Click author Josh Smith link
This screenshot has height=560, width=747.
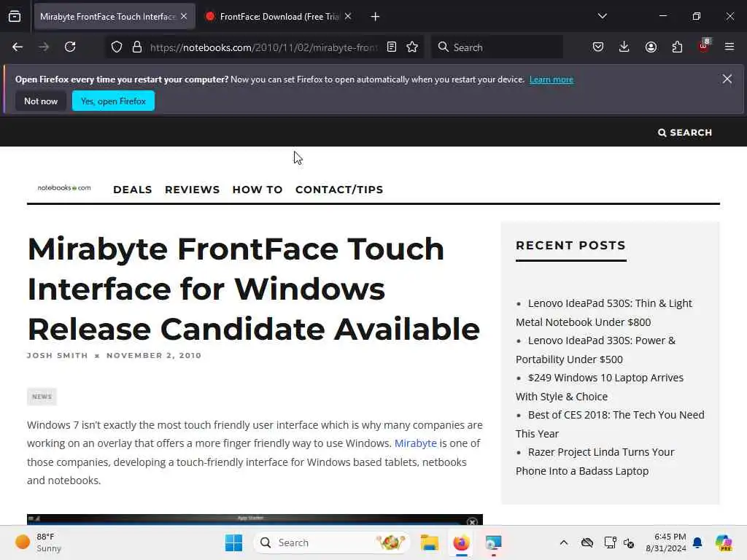click(x=57, y=355)
